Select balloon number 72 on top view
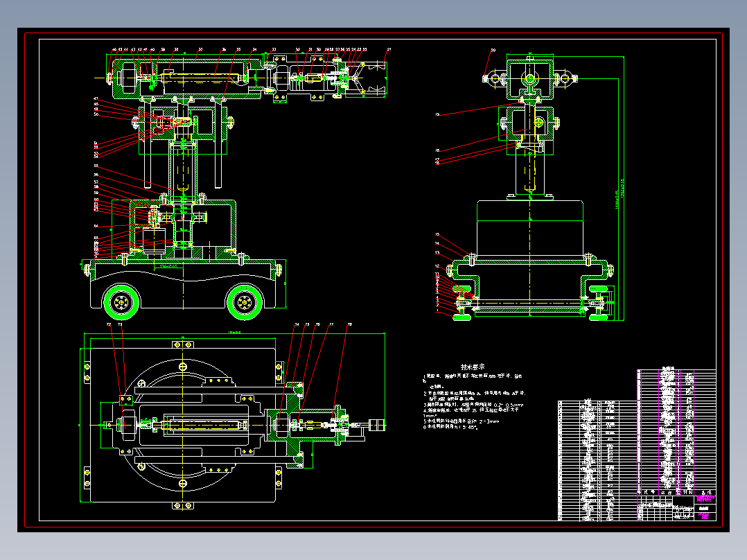 pyautogui.click(x=109, y=324)
